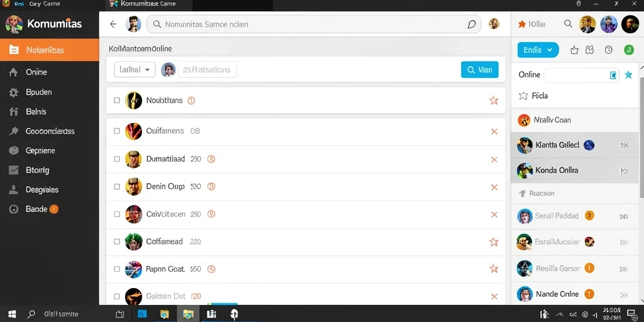Expand the blue Endis dropdown
Image resolution: width=644 pixels, height=322 pixels.
538,50
